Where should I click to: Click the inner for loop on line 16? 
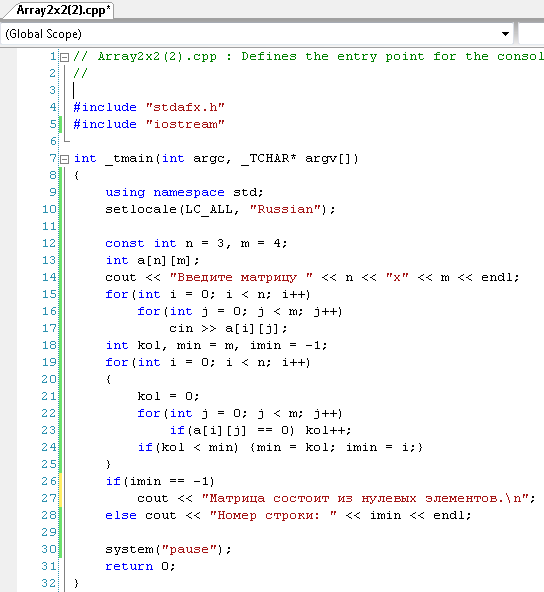(240, 311)
